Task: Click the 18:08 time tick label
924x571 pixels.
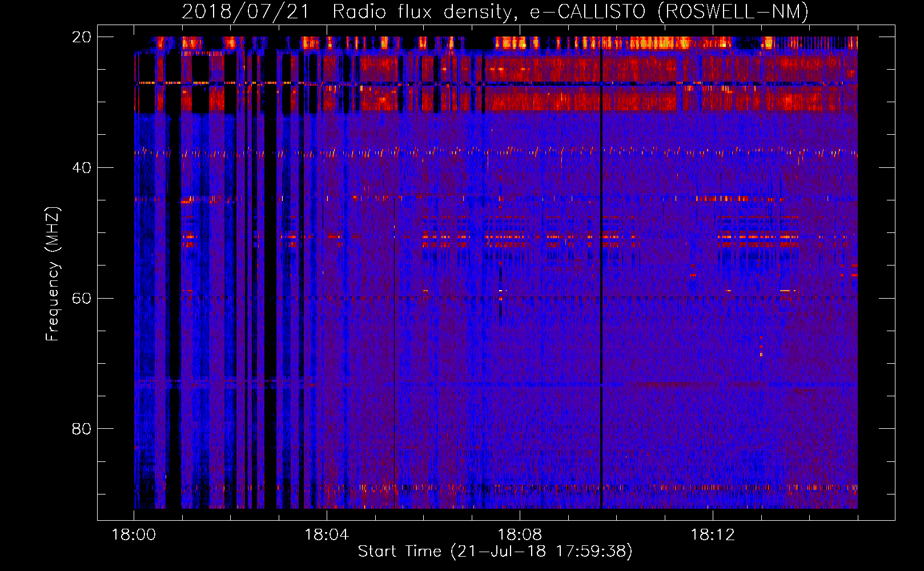Action: pyautogui.click(x=520, y=535)
